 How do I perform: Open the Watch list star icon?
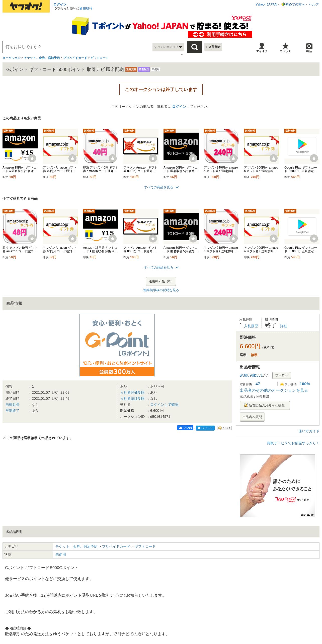tap(285, 47)
